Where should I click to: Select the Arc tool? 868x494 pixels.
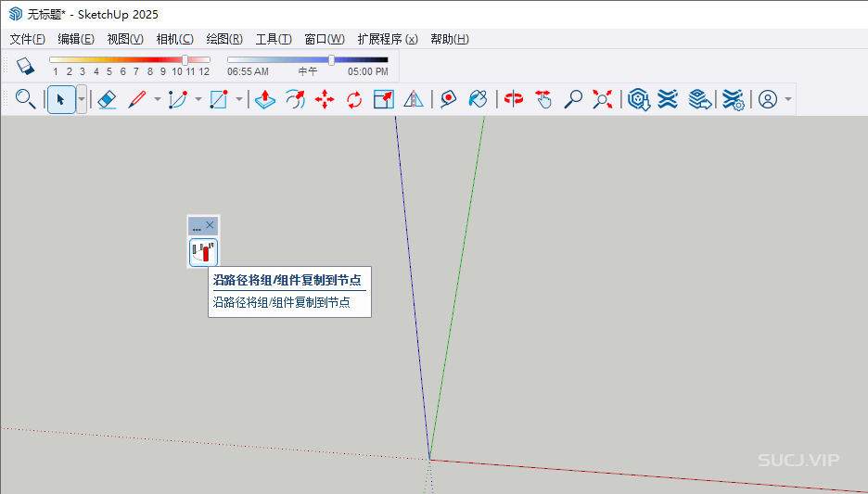(178, 99)
